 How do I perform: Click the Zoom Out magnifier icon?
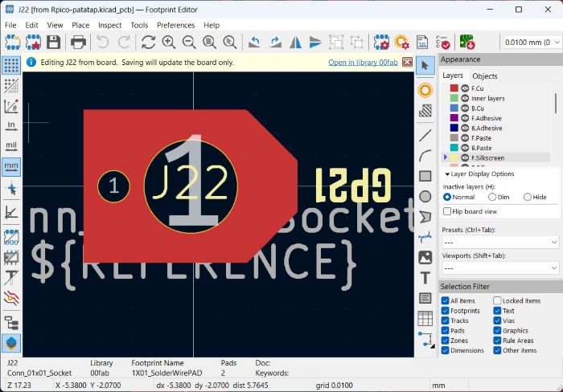coord(189,43)
